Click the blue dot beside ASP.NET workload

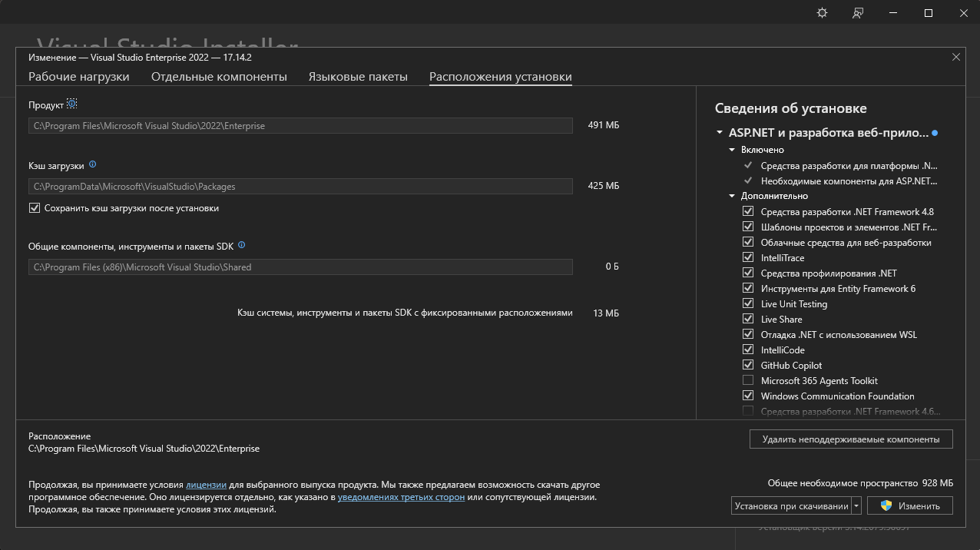pos(935,133)
